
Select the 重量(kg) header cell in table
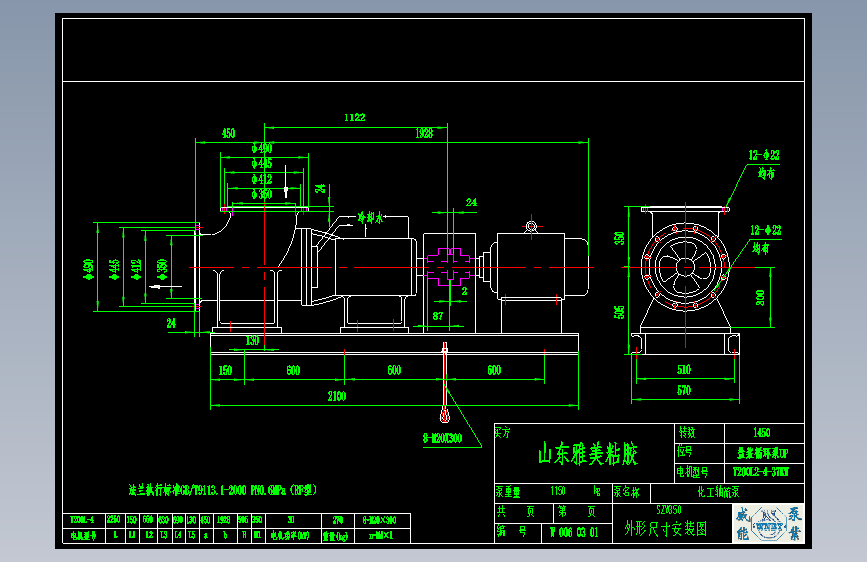point(338,536)
